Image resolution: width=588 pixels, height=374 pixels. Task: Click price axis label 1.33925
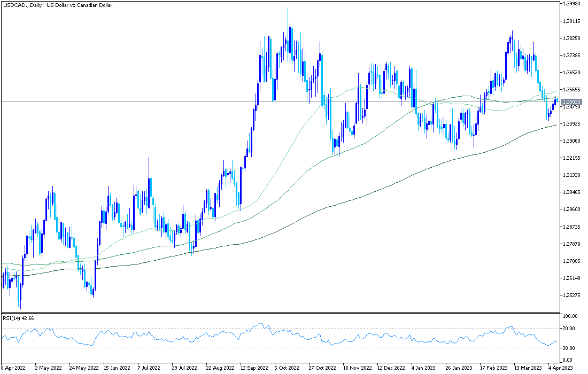pos(572,123)
